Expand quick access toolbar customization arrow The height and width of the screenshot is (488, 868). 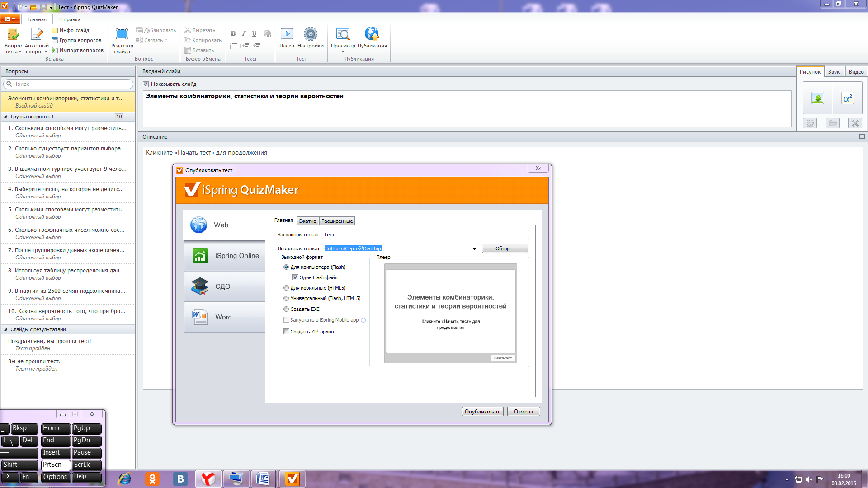coord(52,7)
